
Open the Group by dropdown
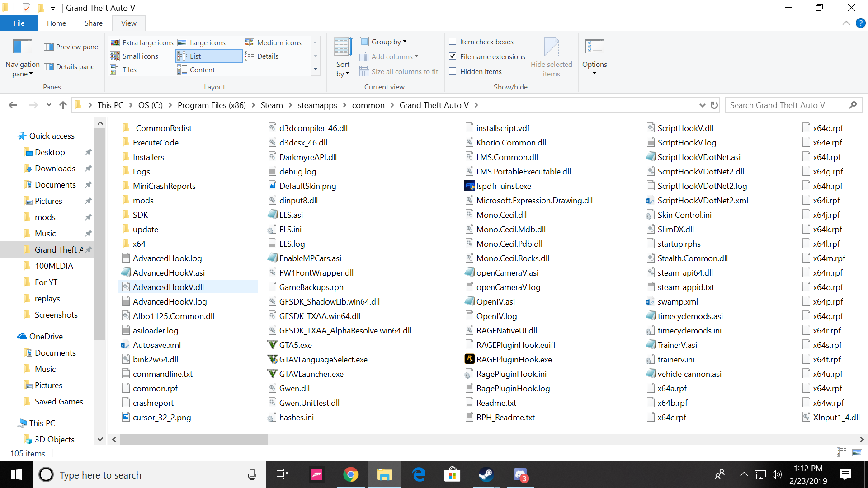tap(383, 41)
